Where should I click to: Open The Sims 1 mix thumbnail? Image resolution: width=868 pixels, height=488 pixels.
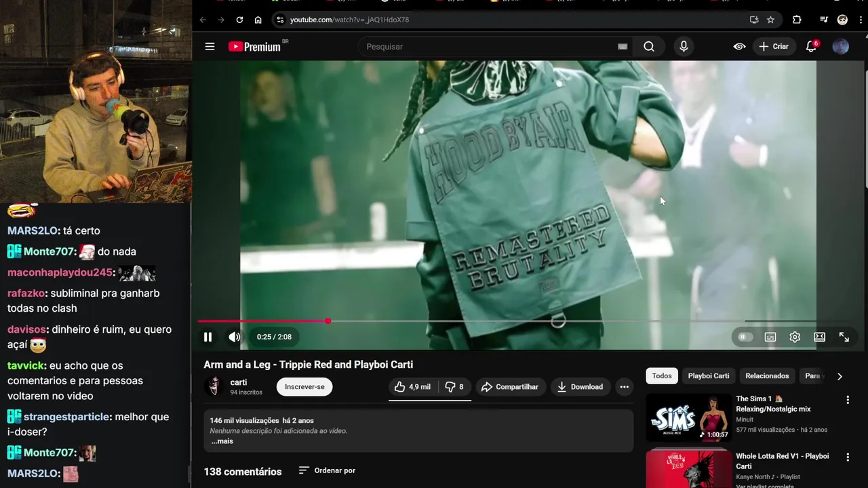tap(688, 418)
